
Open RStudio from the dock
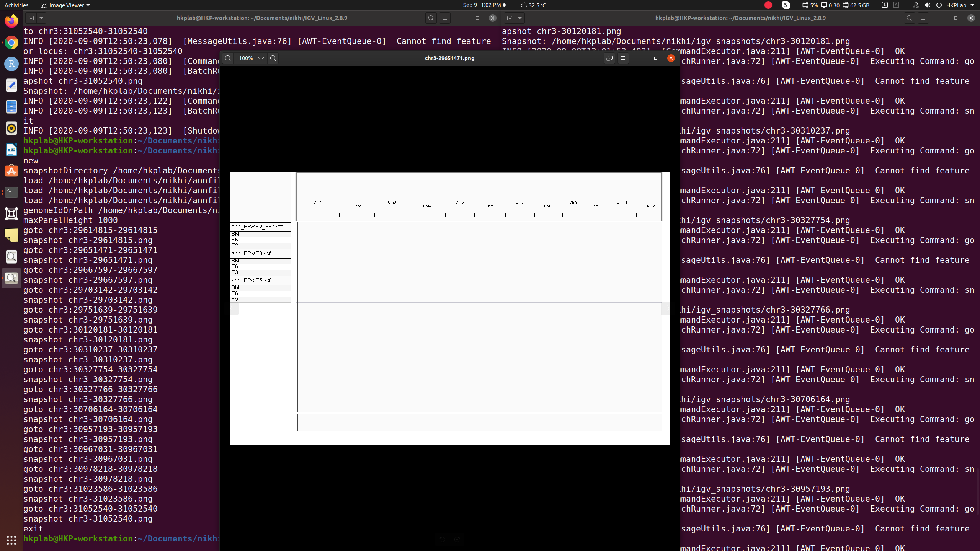pyautogui.click(x=11, y=64)
